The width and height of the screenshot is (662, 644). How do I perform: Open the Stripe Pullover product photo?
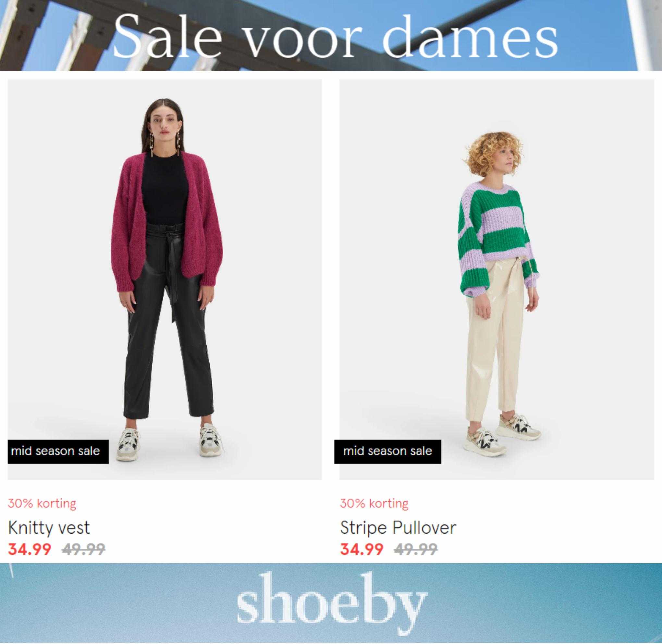(x=497, y=280)
